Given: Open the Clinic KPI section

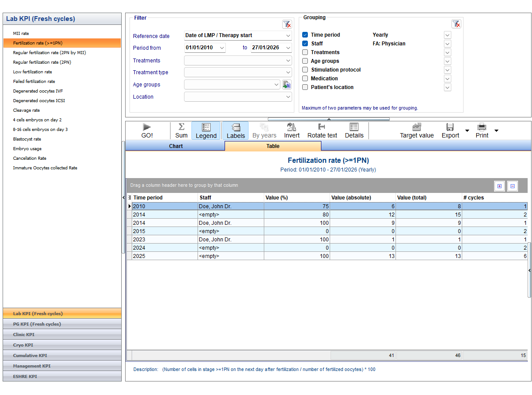Looking at the screenshot, I should pyautogui.click(x=62, y=335).
